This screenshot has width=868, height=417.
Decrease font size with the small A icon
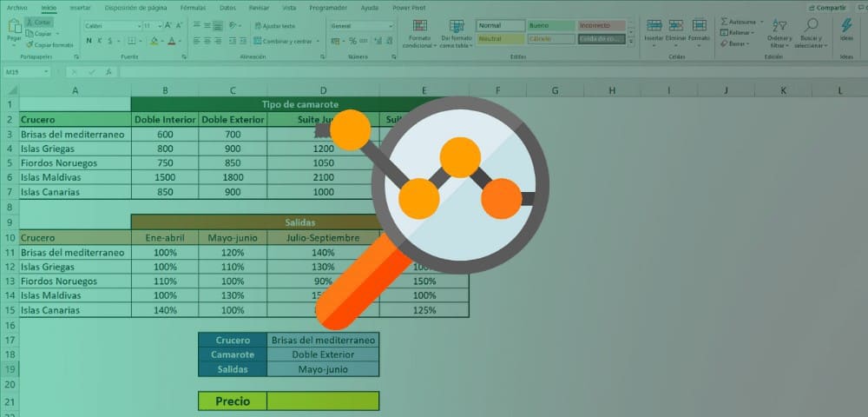(180, 25)
